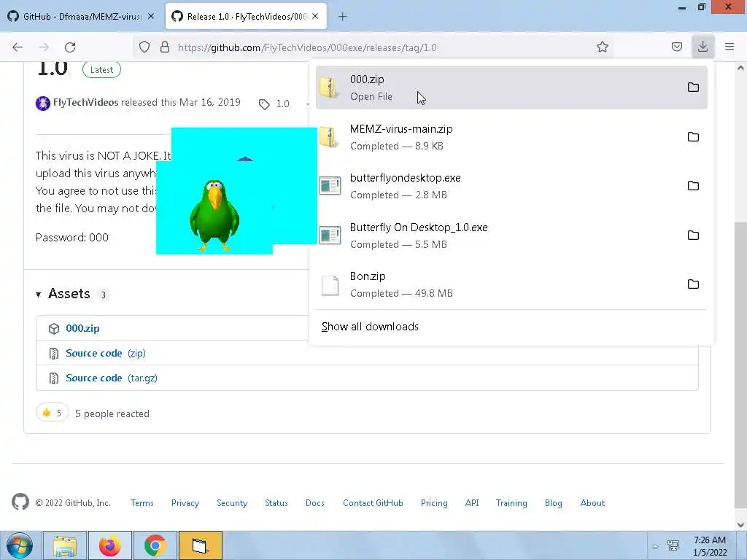Open butterflyondesktop.exe download entry
Image resolution: width=747 pixels, height=560 pixels.
click(x=511, y=186)
